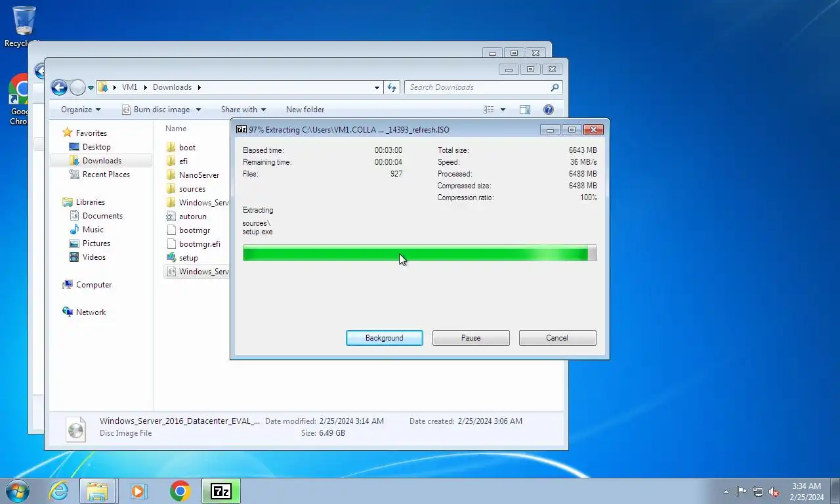Image resolution: width=840 pixels, height=504 pixels.
Task: Select the bootmgr.efi file icon
Action: coord(171,244)
